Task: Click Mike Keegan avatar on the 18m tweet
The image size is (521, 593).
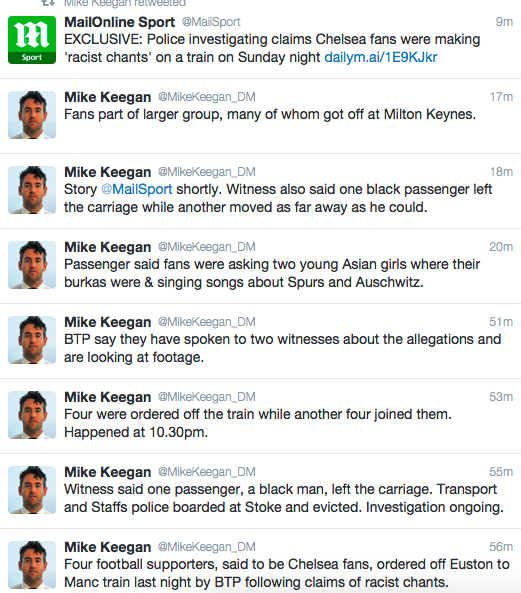Action: click(32, 189)
